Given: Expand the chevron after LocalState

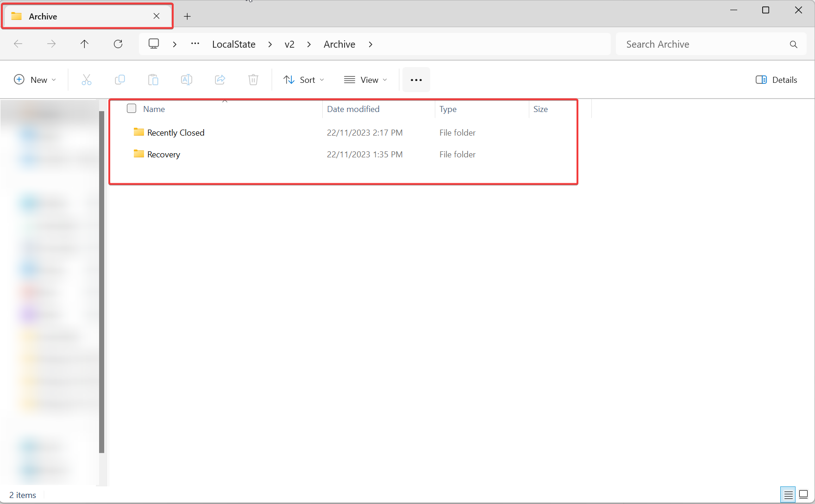Looking at the screenshot, I should tap(270, 44).
